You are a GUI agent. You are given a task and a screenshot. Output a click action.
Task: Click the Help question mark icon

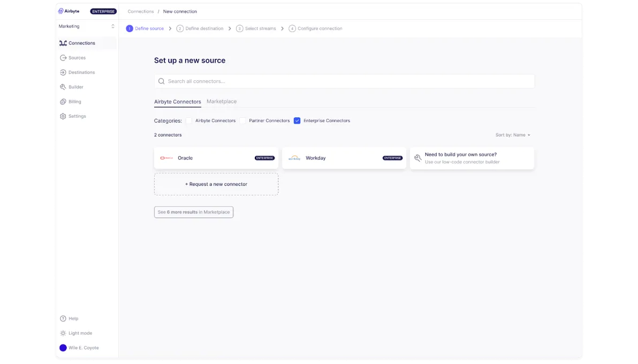tap(63, 319)
